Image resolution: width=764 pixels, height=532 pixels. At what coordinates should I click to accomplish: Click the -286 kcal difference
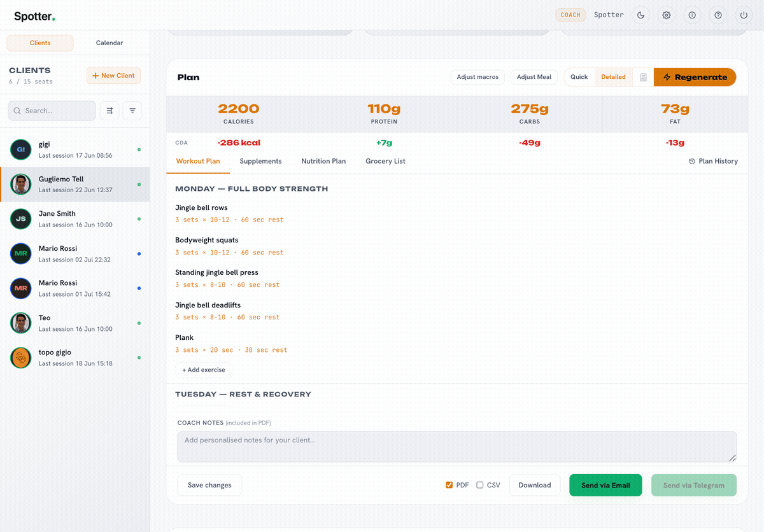click(239, 143)
